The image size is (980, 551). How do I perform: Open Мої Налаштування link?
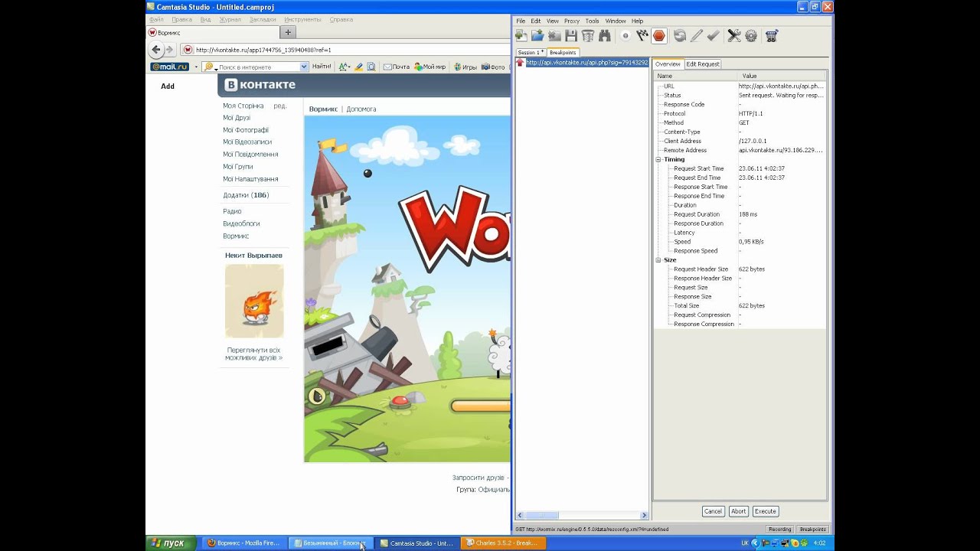[250, 179]
